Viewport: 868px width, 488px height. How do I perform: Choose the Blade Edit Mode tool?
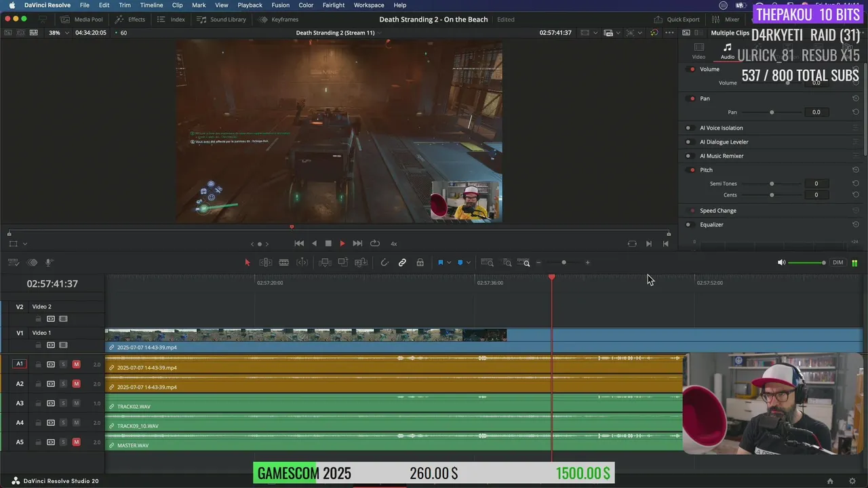point(284,262)
